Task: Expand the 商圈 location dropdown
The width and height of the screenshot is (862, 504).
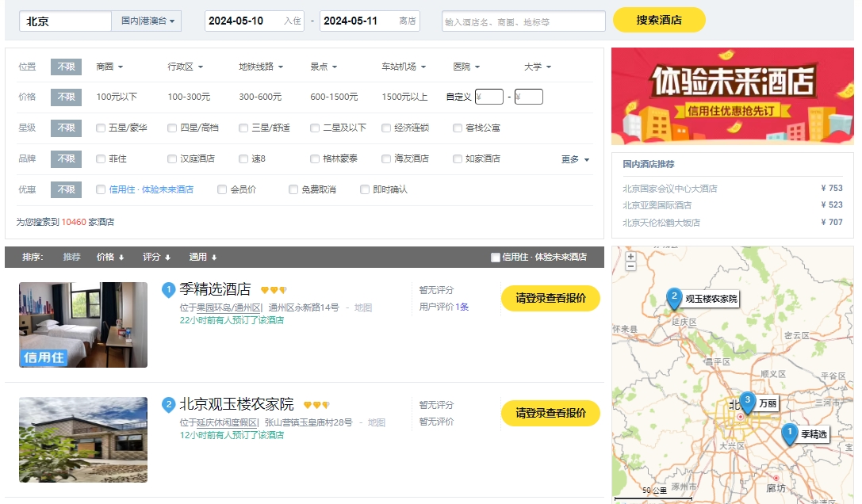Action: click(109, 67)
